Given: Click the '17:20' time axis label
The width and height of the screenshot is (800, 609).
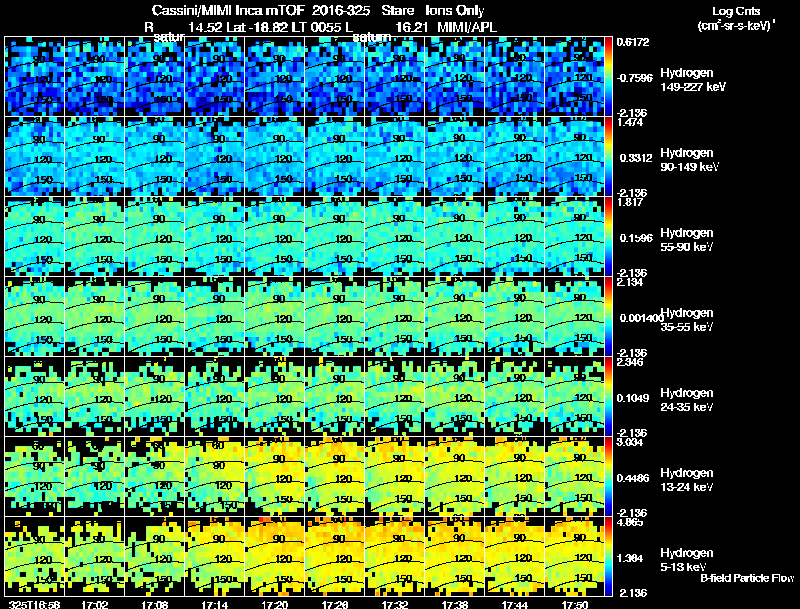Looking at the screenshot, I should point(274,604).
